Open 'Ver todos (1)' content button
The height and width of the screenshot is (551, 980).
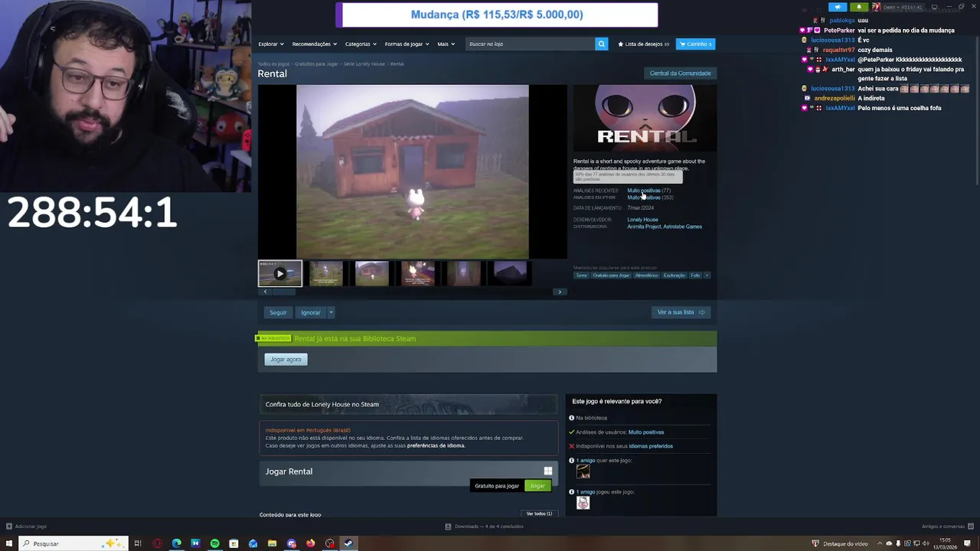[x=539, y=514]
